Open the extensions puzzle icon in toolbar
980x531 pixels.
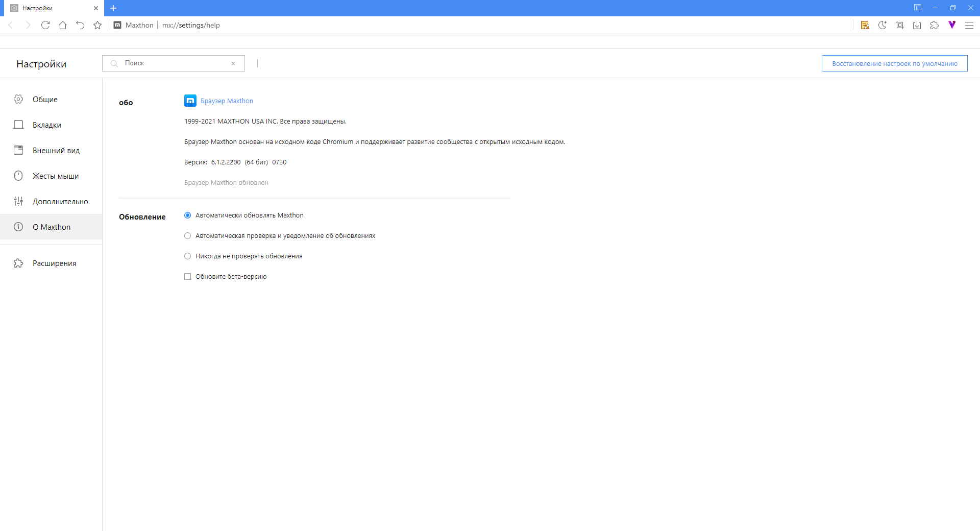point(935,25)
